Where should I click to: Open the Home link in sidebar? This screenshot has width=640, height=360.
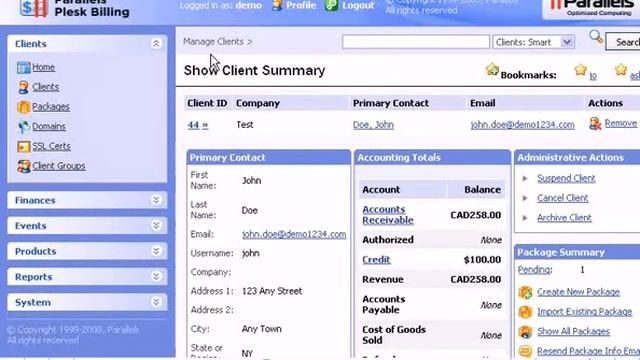pyautogui.click(x=44, y=67)
